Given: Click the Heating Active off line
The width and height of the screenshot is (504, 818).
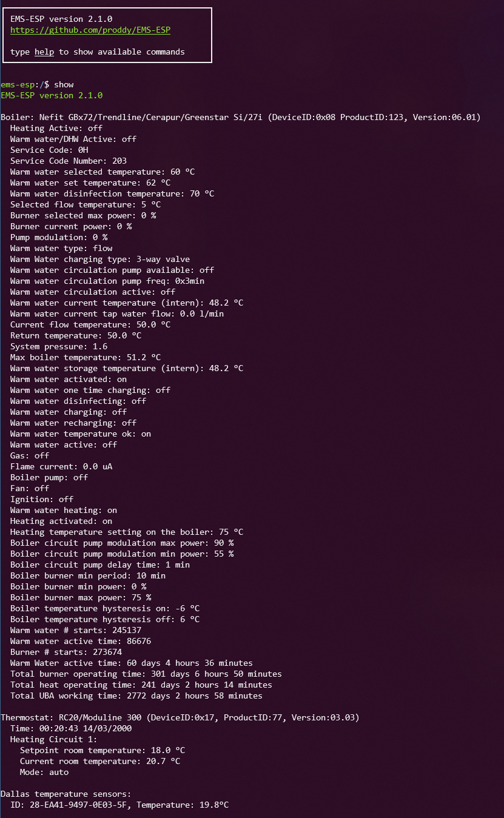Looking at the screenshot, I should [56, 128].
